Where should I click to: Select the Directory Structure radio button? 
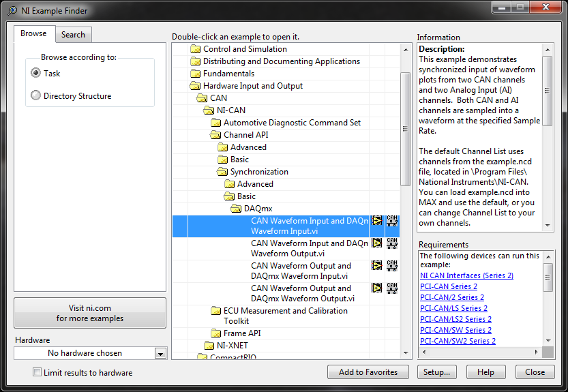[35, 95]
